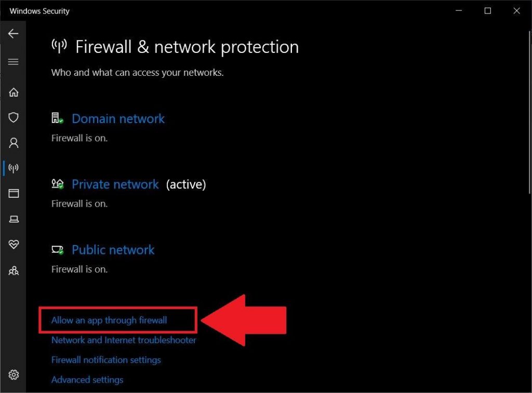Open Device performance & health heart icon
The image size is (532, 393).
14,245
